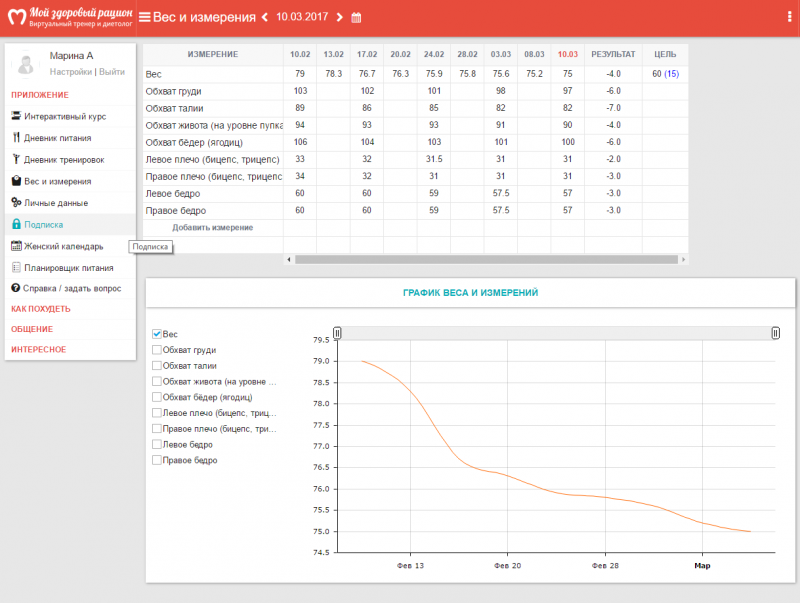
Task: Click the 10.03 column header
Action: point(567,54)
